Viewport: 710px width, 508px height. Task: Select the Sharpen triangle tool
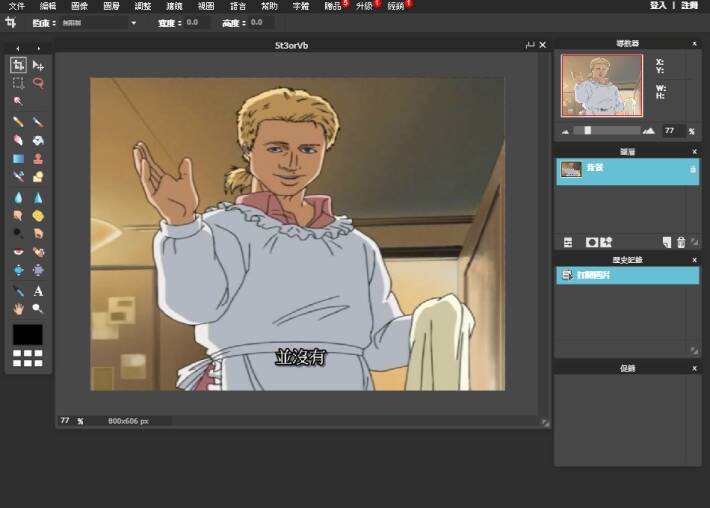pyautogui.click(x=38, y=198)
